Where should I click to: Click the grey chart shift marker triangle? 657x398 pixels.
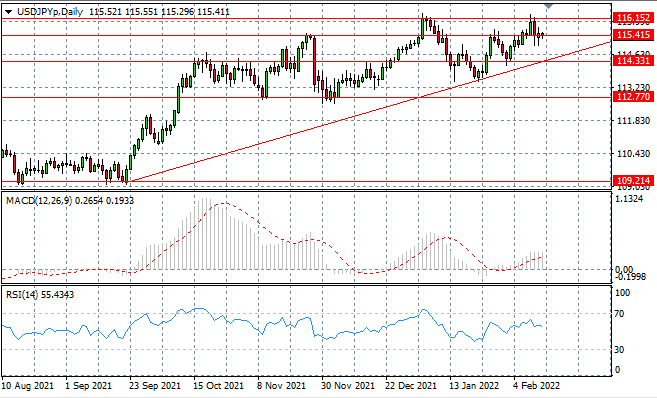548,6
